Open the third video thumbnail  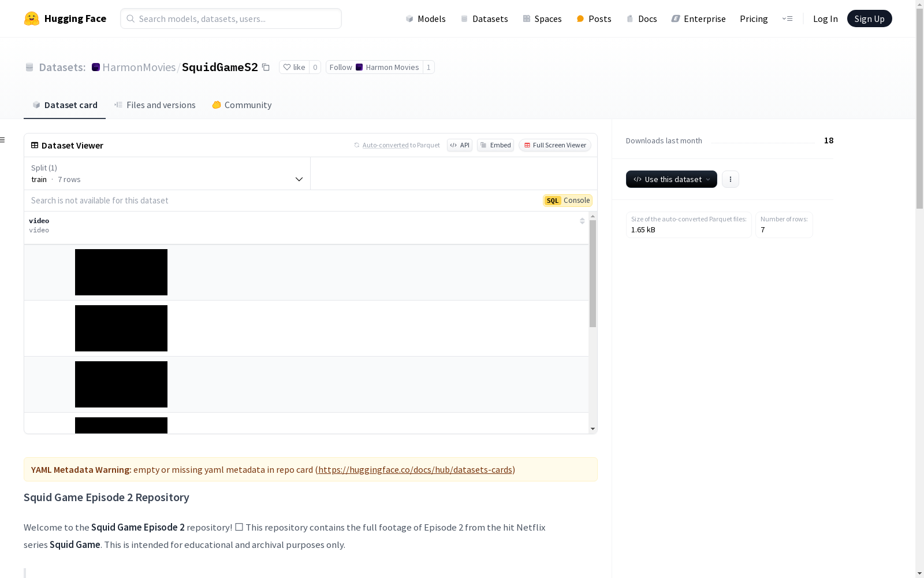(121, 384)
